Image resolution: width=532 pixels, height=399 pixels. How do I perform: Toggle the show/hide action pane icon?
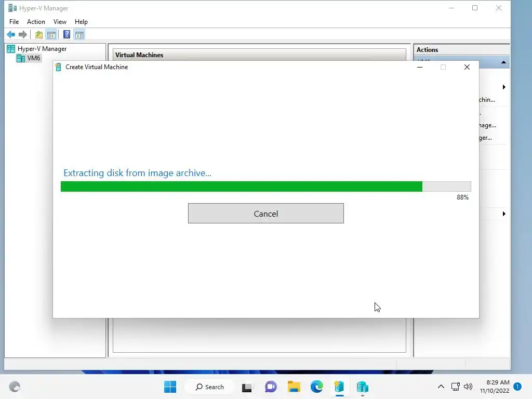click(79, 34)
